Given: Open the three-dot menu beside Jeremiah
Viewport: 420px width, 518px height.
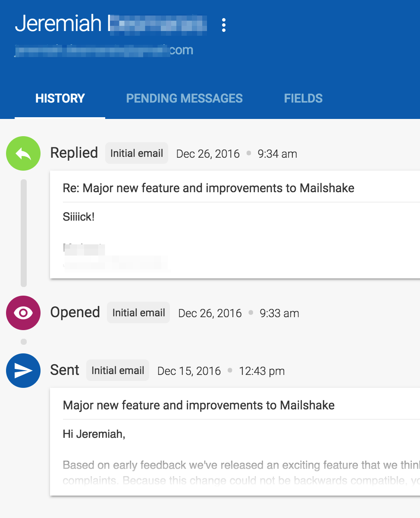Looking at the screenshot, I should (x=223, y=25).
